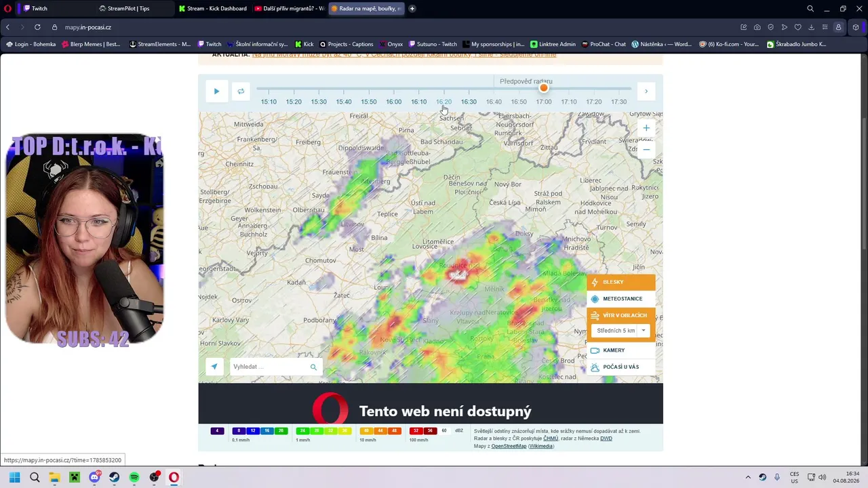Open the OpenStreetMap link

tap(509, 446)
